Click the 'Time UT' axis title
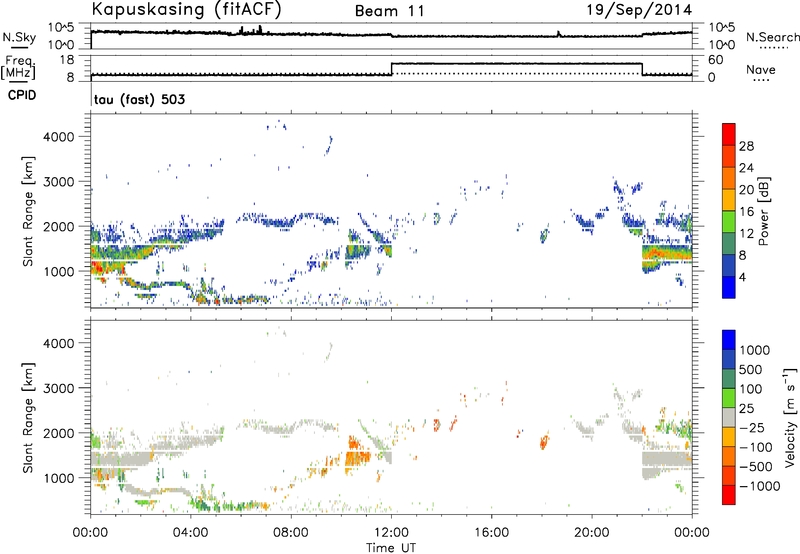The height and width of the screenshot is (554, 800). tap(391, 548)
